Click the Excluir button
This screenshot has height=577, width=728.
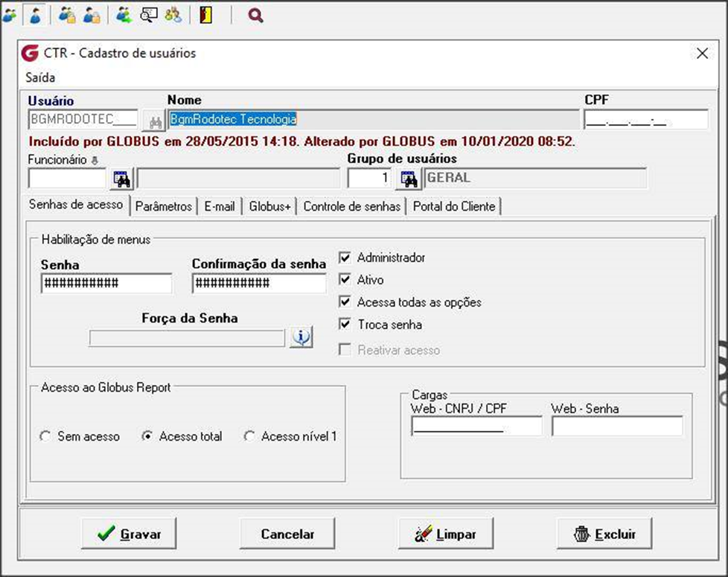tap(604, 534)
